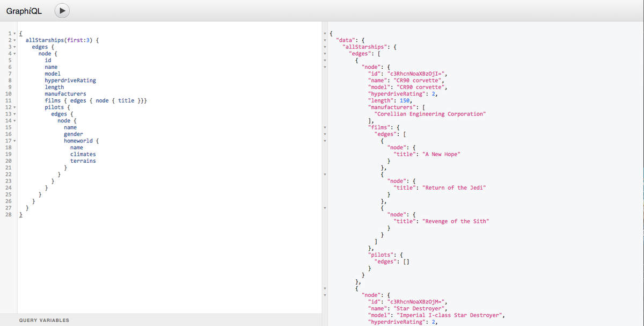Click the GraphiQL title in the top bar
Image resolution: width=644 pixels, height=326 pixels.
click(24, 10)
